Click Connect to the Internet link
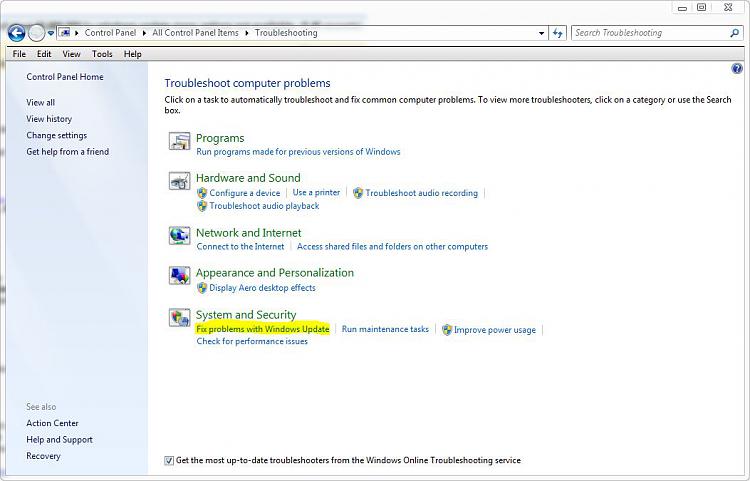Viewport: 750px width, 481px height. [x=240, y=246]
